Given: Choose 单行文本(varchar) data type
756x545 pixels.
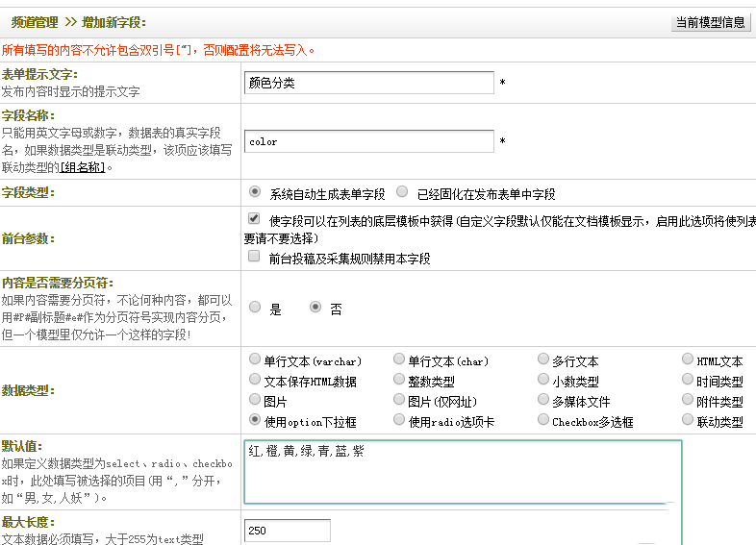Looking at the screenshot, I should tap(255, 359).
